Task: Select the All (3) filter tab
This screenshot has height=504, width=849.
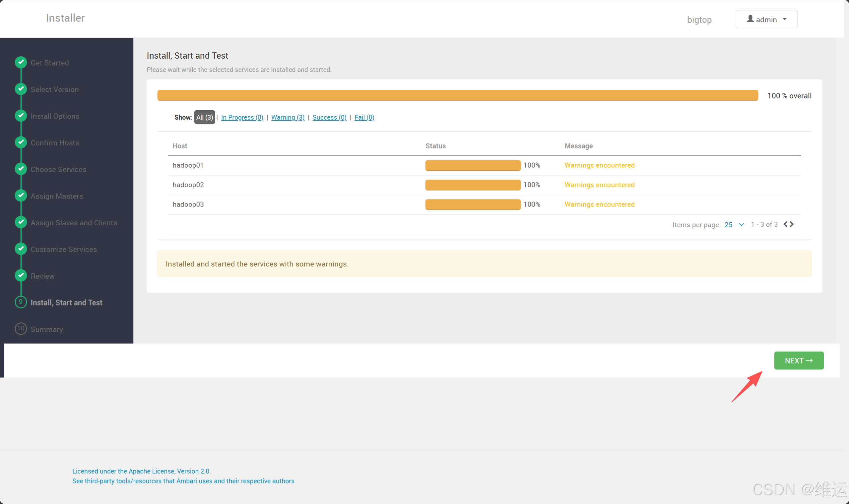Action: [x=204, y=117]
